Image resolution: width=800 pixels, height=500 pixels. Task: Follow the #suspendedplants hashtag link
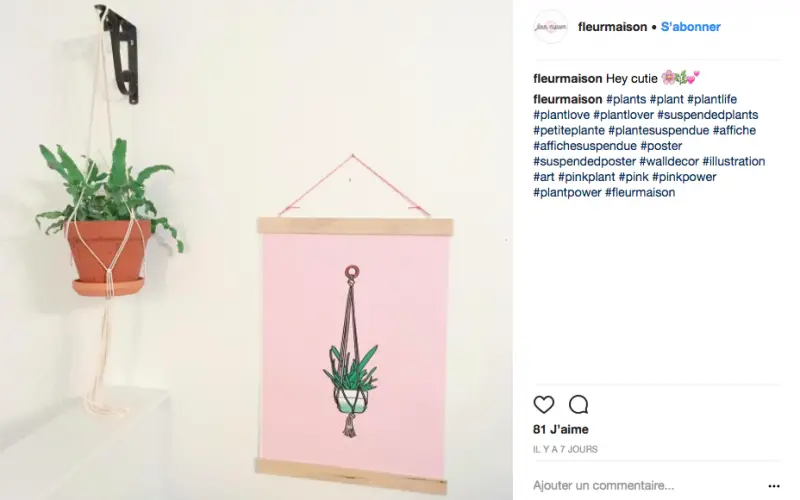708,115
